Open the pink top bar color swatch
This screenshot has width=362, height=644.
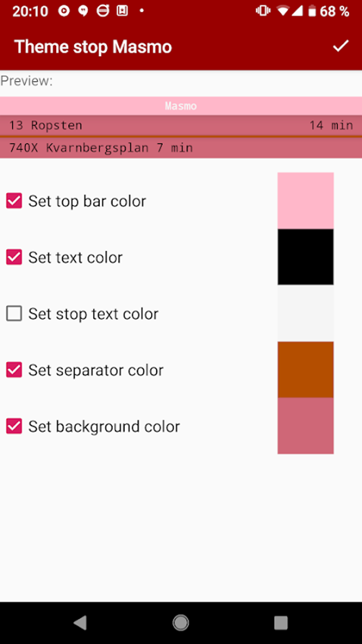[x=305, y=201]
